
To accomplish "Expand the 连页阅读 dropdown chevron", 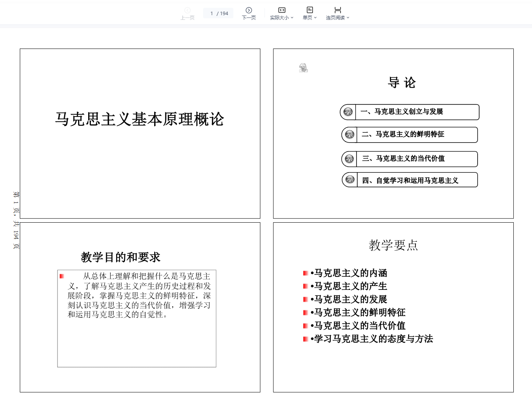I will [x=348, y=18].
